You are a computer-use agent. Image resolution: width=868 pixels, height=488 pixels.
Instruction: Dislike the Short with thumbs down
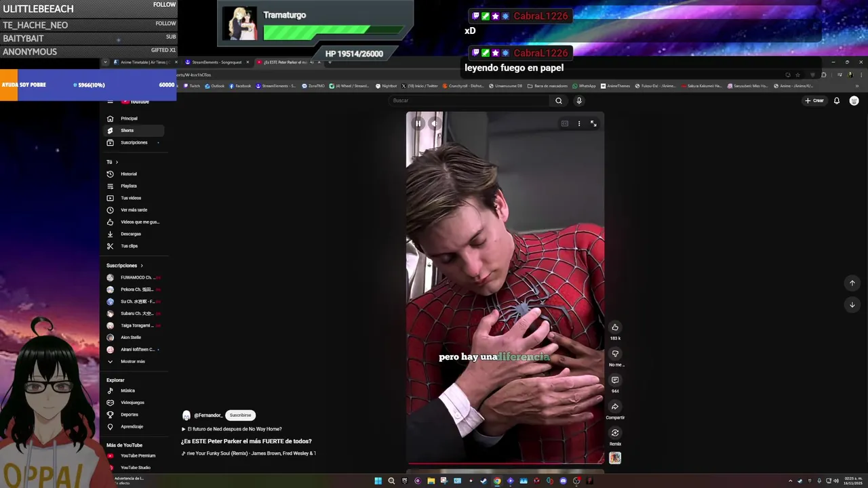point(615,354)
